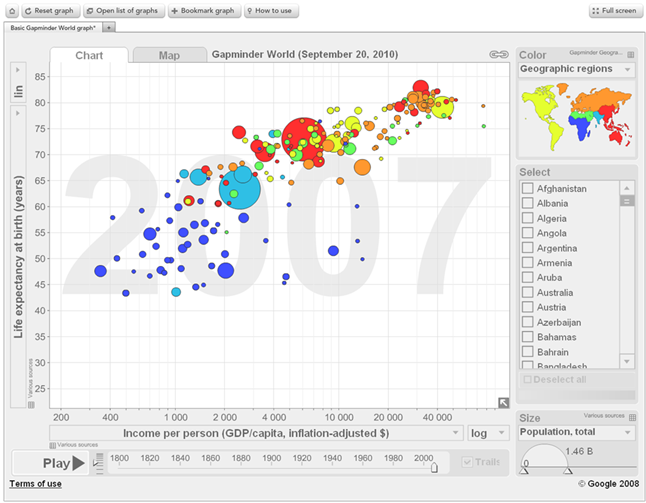Click year 1960 on the timeline

pos(363,458)
